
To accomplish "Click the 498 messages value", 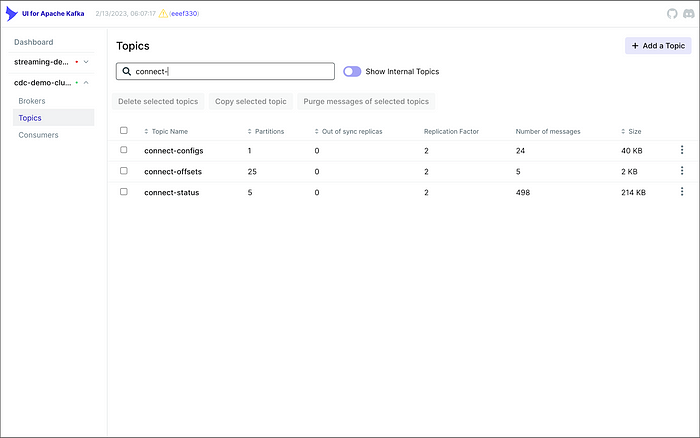I will (523, 192).
